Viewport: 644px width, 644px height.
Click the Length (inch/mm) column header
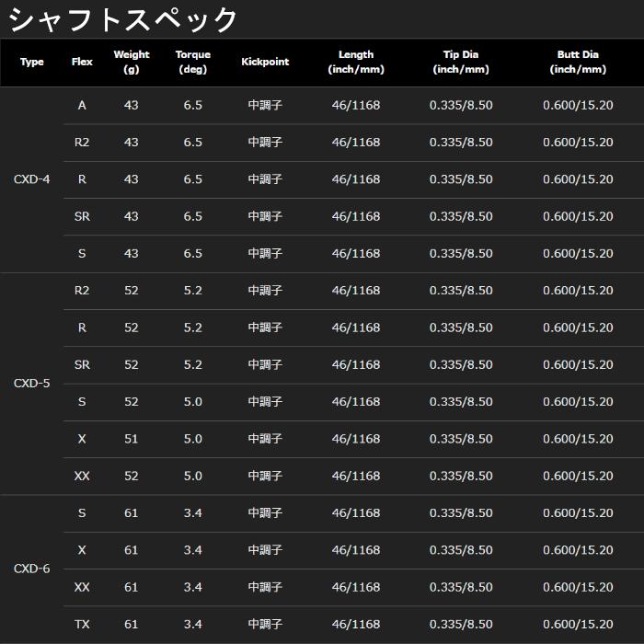point(356,62)
